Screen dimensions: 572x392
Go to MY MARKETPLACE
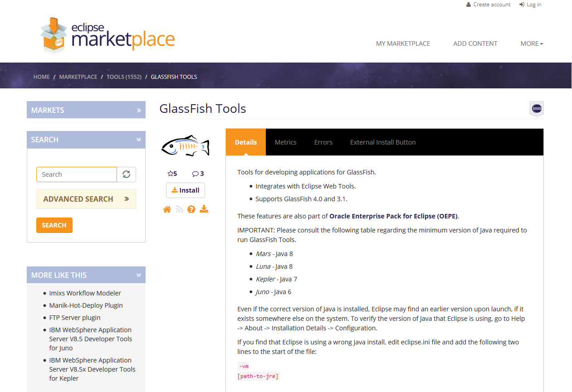point(403,44)
